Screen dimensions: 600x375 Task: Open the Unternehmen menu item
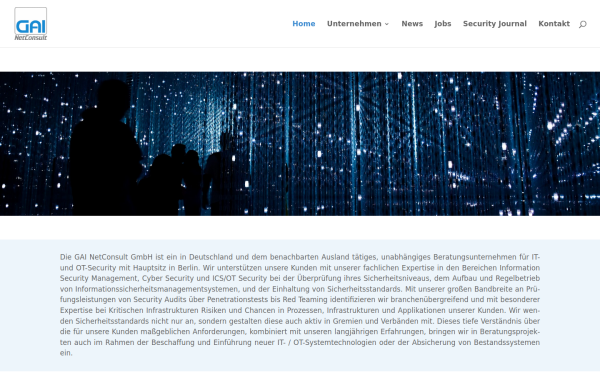354,24
